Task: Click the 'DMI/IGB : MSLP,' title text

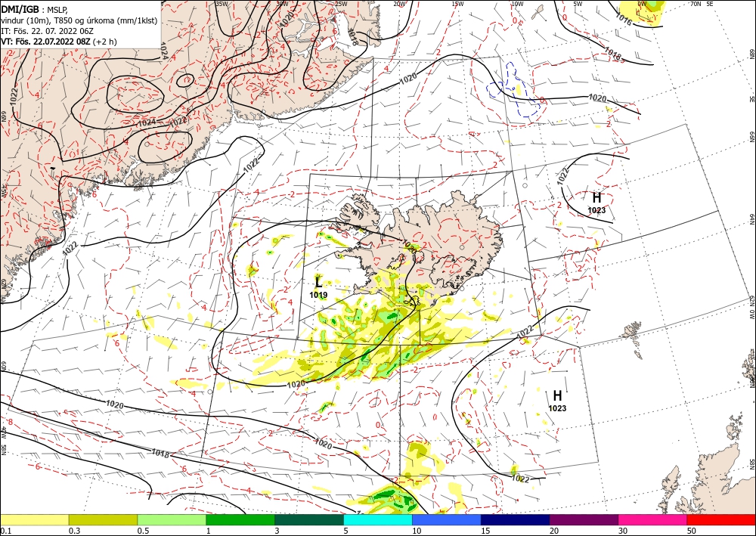Action: pyautogui.click(x=35, y=8)
